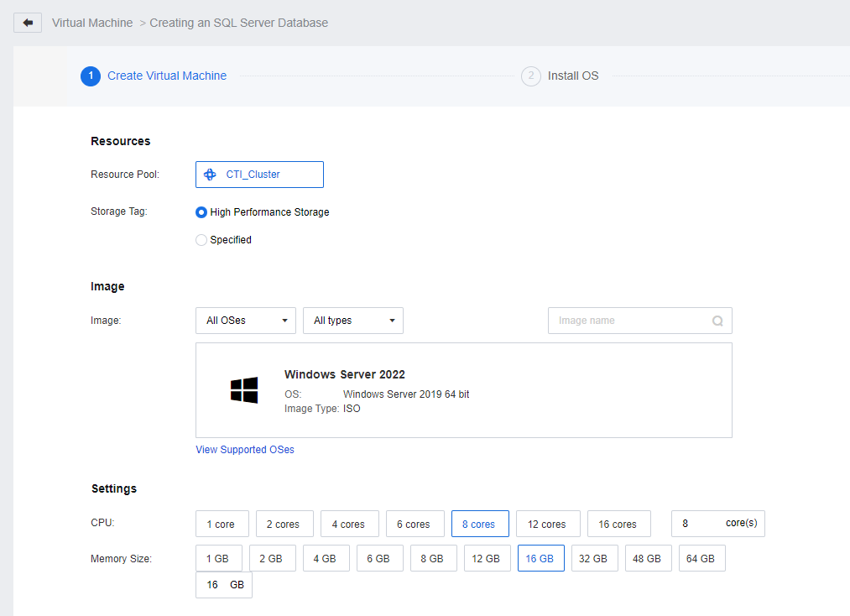Set memory size to 48 GB
The width and height of the screenshot is (850, 616).
(x=649, y=559)
